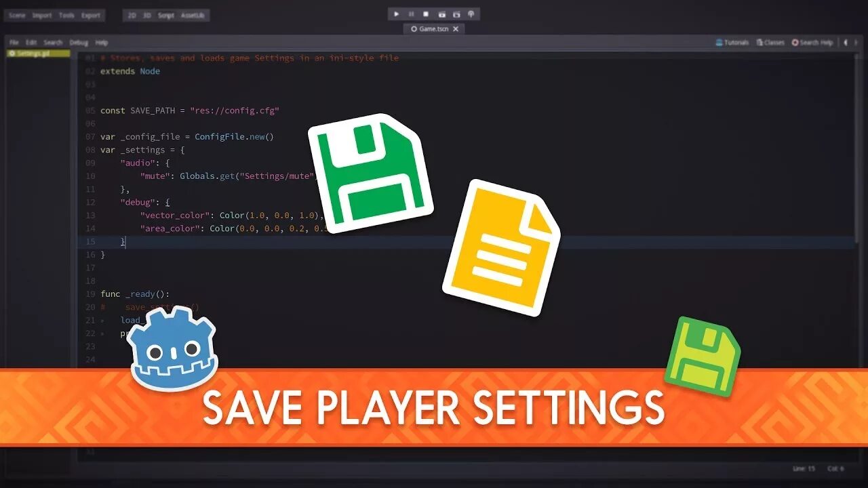Open the script editor File menu

tap(14, 42)
